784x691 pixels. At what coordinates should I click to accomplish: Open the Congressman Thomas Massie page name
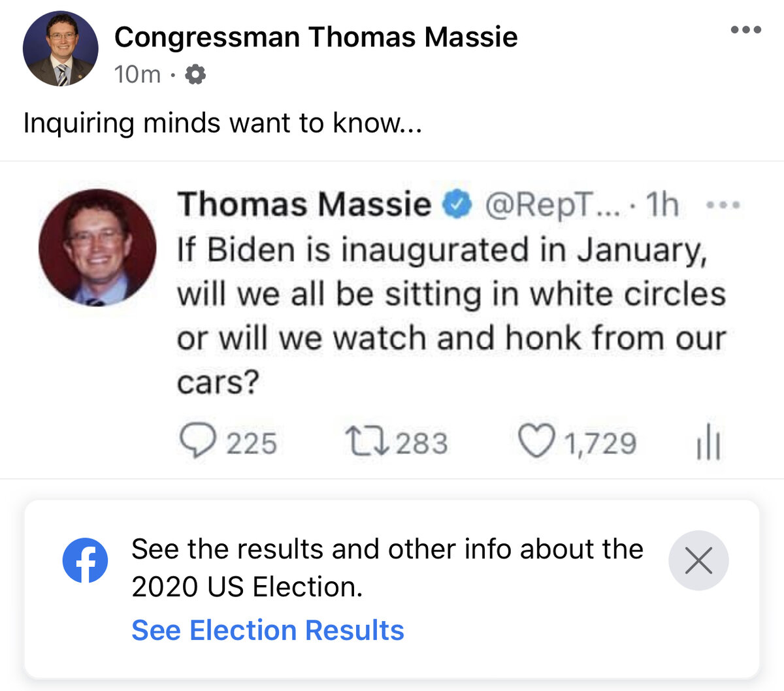coord(316,37)
